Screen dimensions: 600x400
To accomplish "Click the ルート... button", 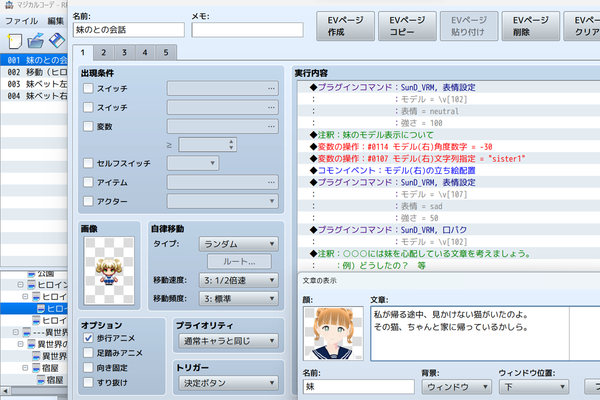I will tap(240, 262).
